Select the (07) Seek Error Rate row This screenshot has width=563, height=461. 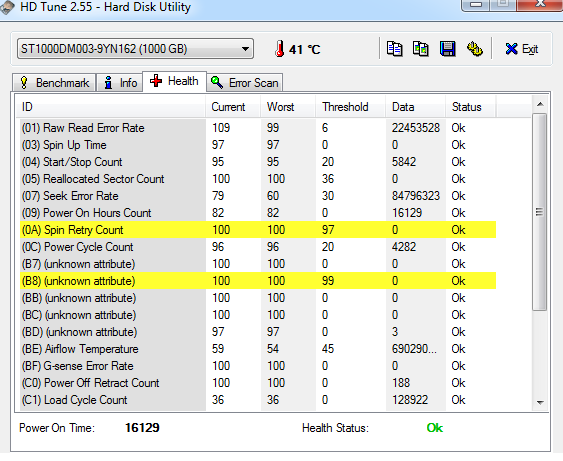pyautogui.click(x=258, y=196)
